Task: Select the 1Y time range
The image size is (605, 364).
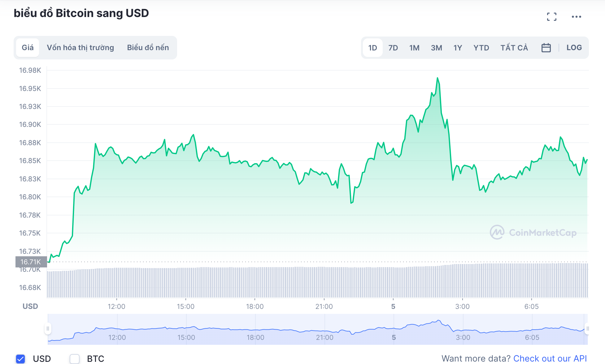Action: 458,48
